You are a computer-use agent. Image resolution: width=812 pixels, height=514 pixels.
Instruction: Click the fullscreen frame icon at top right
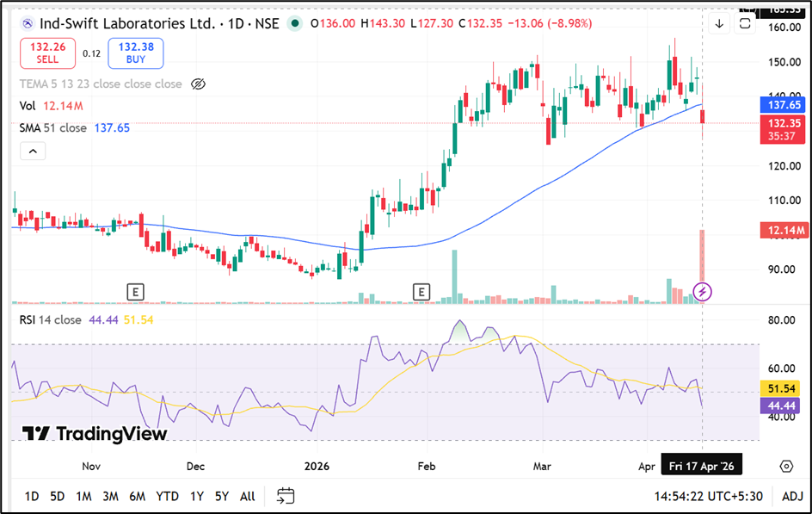click(745, 23)
